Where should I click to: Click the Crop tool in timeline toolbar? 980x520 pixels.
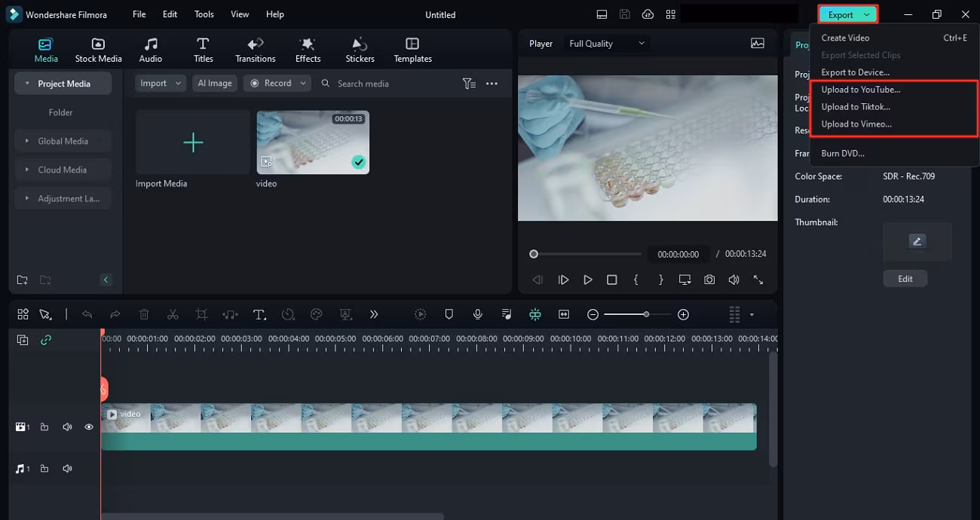(x=201, y=314)
